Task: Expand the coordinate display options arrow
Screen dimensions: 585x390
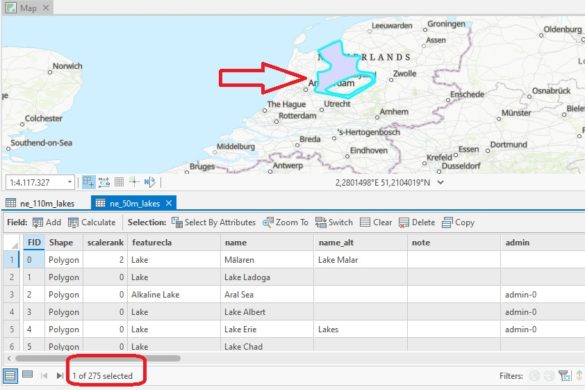Action: tap(441, 182)
